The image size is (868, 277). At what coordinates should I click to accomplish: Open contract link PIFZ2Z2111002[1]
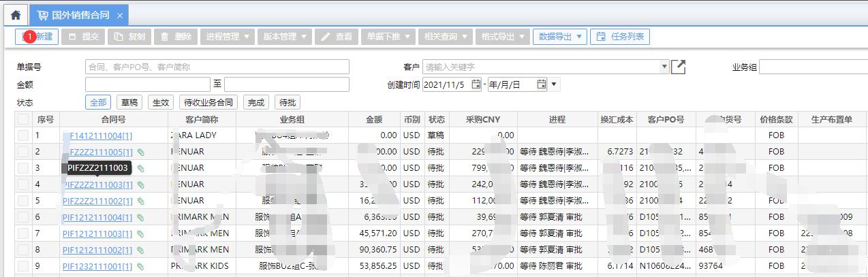(x=97, y=201)
